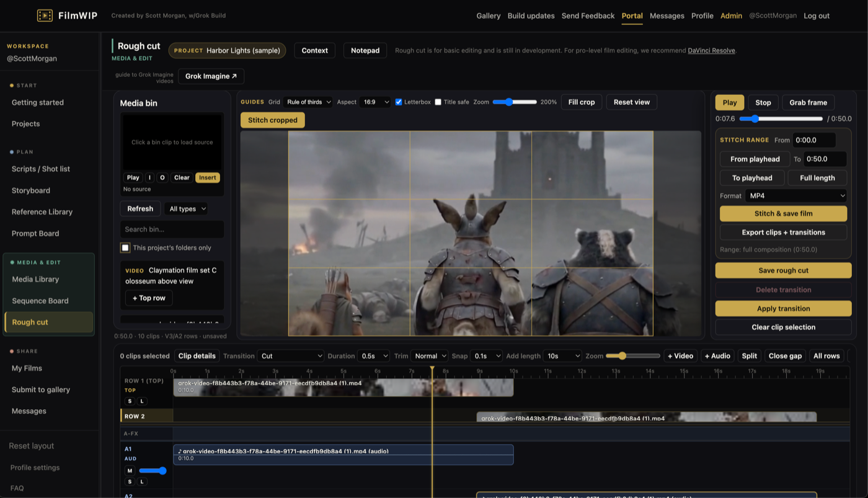Click the Stitch range To 0:50.0 field

click(x=825, y=159)
